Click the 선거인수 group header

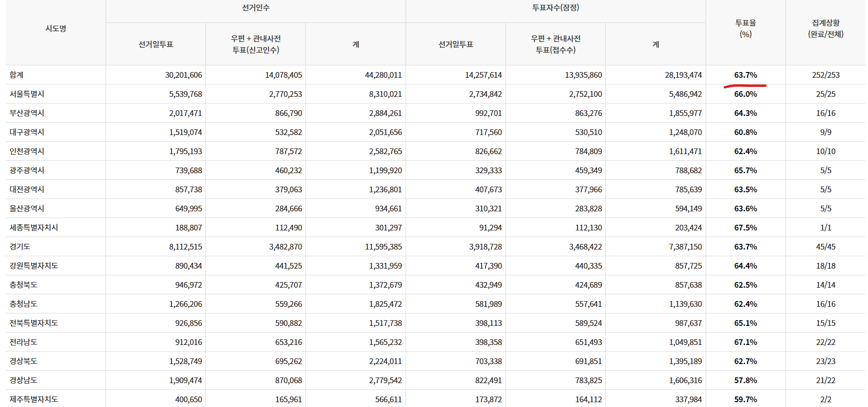click(x=256, y=8)
